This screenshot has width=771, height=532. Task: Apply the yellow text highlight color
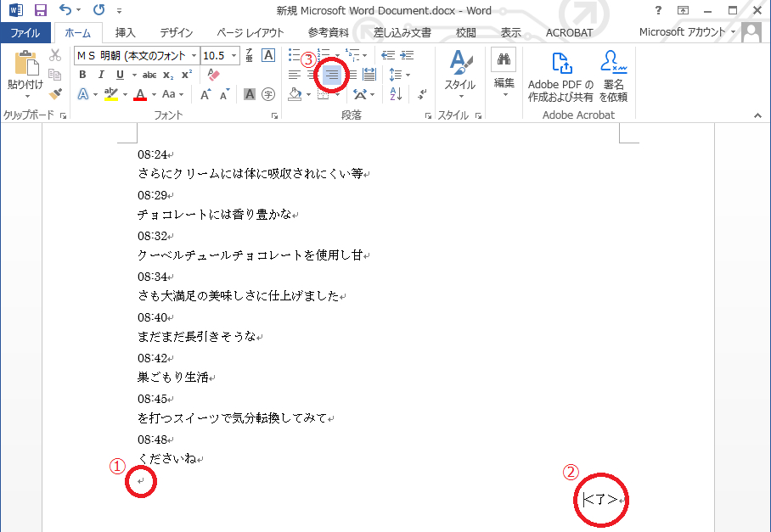(x=110, y=94)
